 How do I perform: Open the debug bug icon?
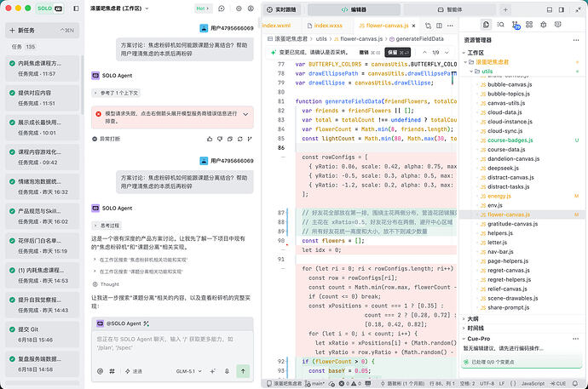(544, 25)
